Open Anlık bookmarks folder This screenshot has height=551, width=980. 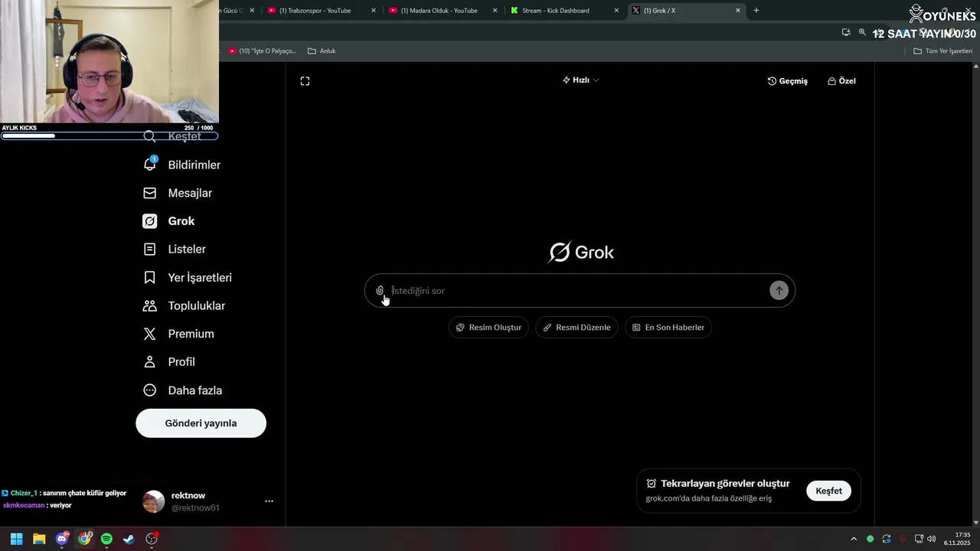click(322, 51)
